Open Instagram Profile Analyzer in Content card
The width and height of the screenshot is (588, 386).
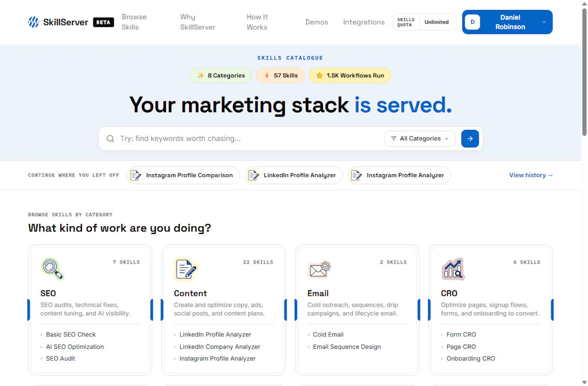click(x=218, y=358)
